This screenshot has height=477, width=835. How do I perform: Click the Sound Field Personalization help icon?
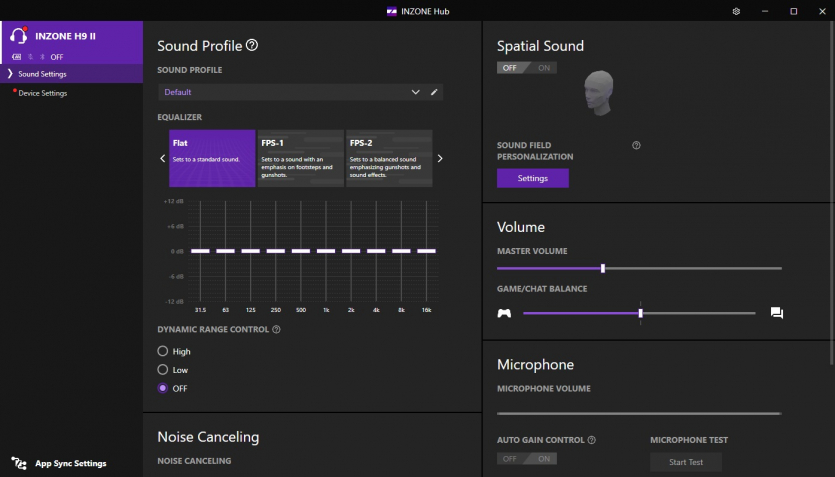coord(636,146)
